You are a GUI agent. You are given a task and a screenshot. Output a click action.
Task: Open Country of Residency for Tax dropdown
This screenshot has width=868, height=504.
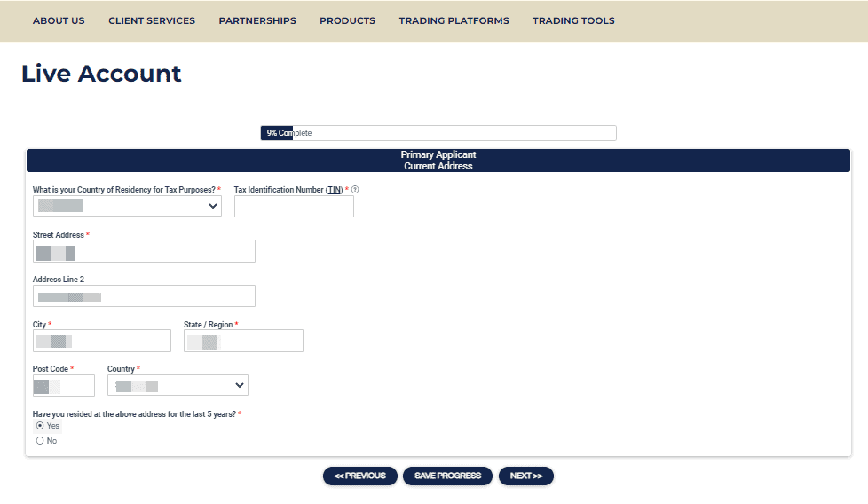(x=127, y=206)
